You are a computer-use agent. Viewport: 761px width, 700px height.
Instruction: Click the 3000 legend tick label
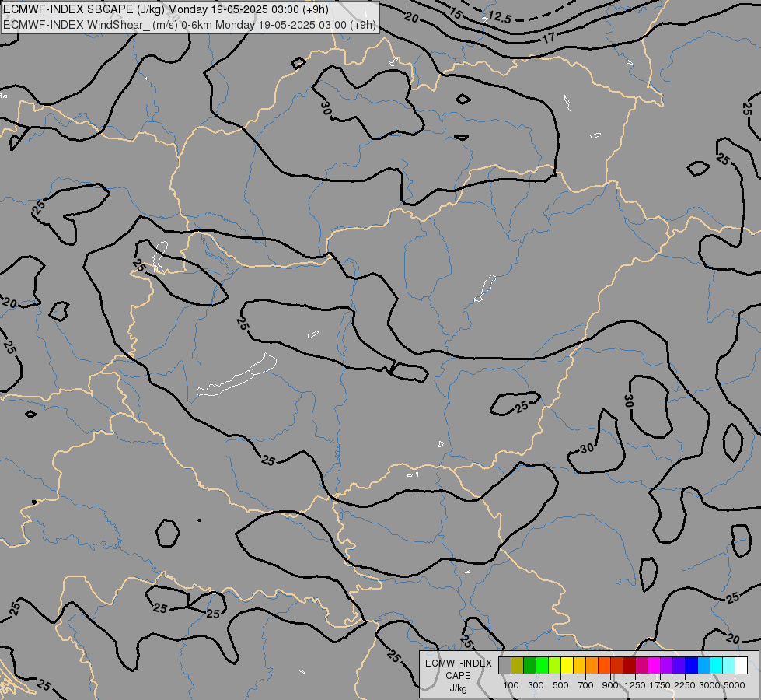click(x=710, y=685)
